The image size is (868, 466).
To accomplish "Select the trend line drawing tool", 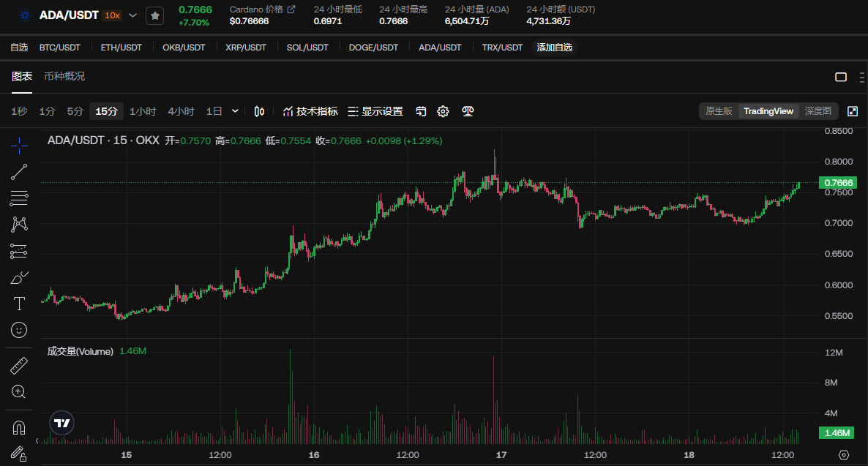I will (20, 172).
